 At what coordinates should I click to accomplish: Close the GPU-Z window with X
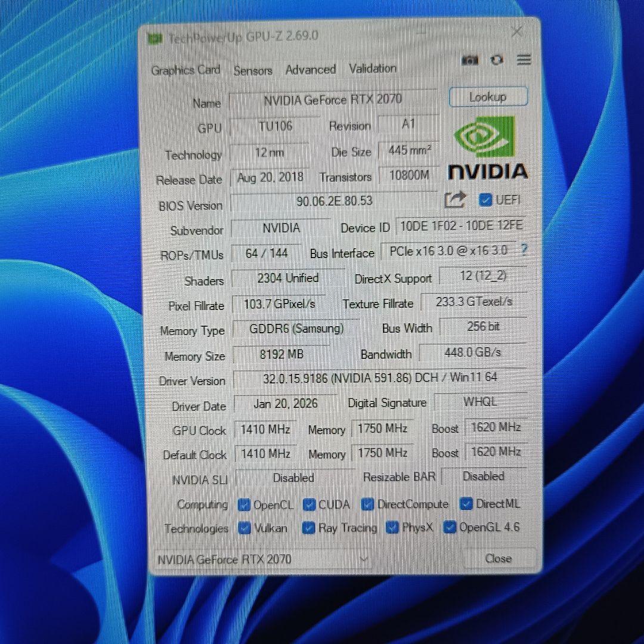tap(516, 32)
